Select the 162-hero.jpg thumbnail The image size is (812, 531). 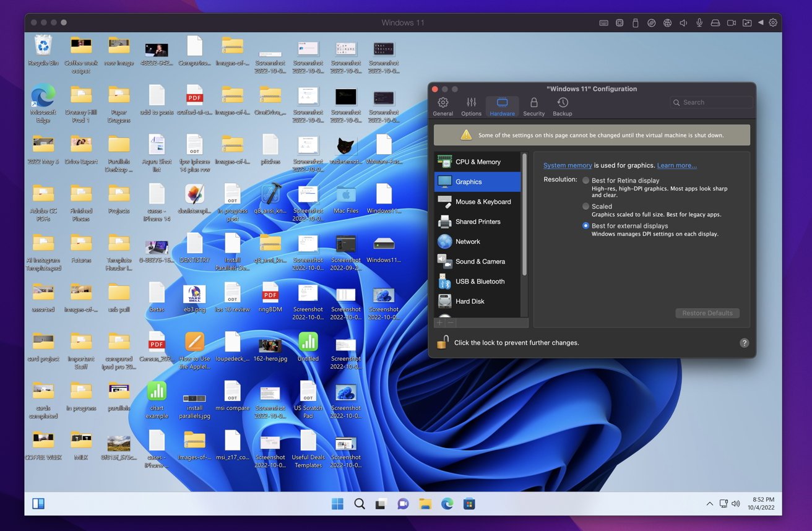270,350
